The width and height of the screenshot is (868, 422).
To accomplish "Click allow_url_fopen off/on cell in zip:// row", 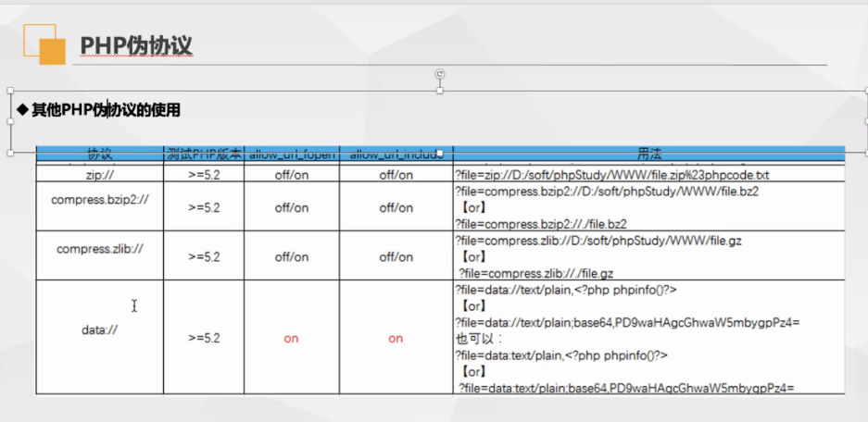I will click(x=292, y=175).
